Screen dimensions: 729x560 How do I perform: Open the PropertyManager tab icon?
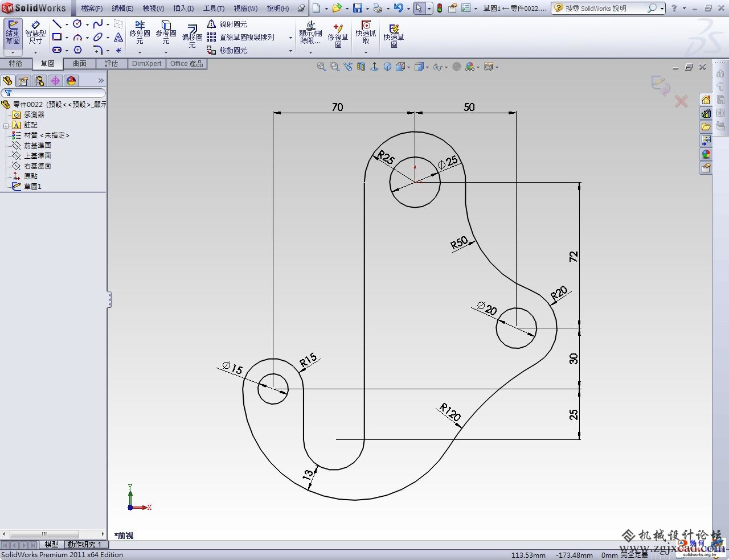click(23, 81)
